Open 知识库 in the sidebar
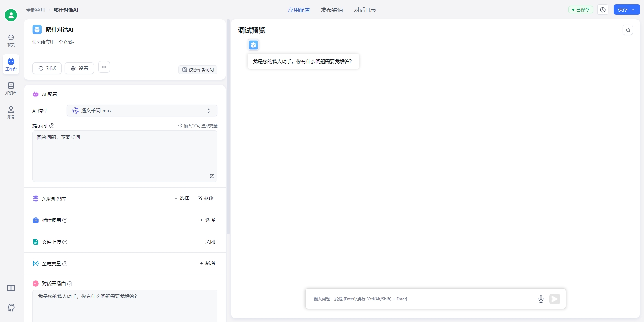 pos(11,89)
